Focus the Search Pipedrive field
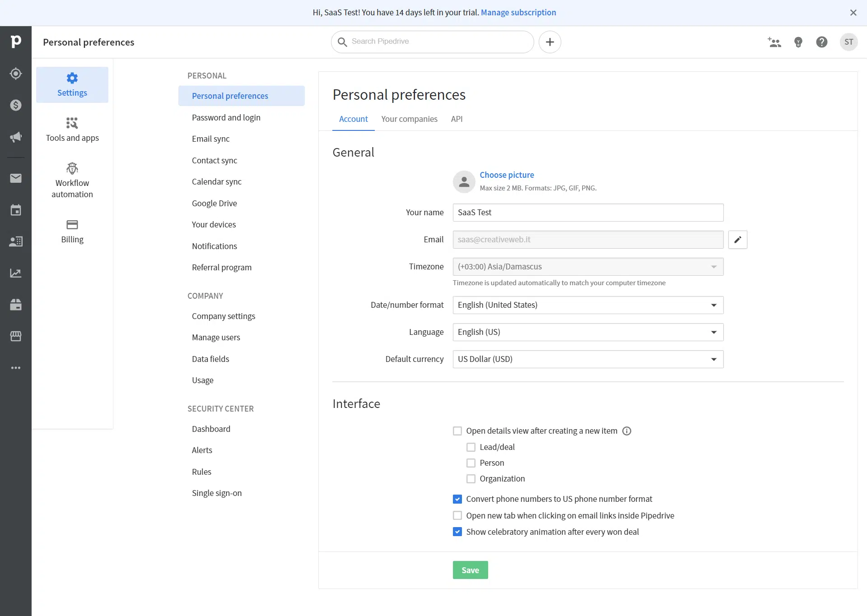 click(x=432, y=42)
